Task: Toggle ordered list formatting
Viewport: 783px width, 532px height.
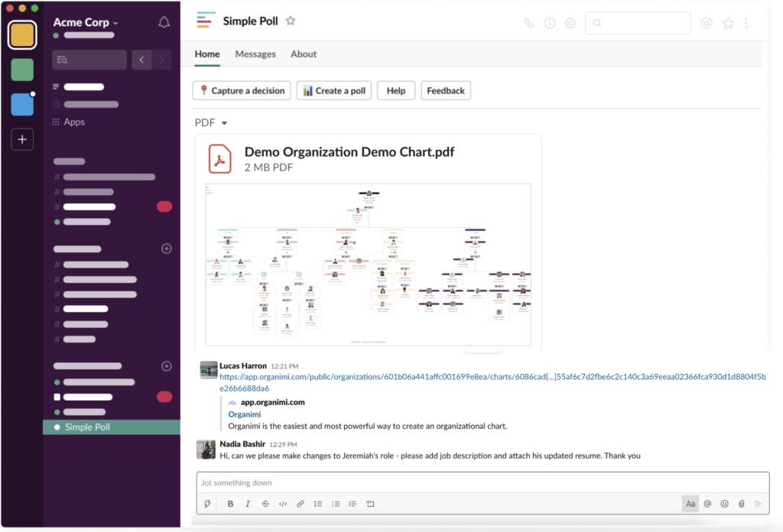Action: point(318,504)
